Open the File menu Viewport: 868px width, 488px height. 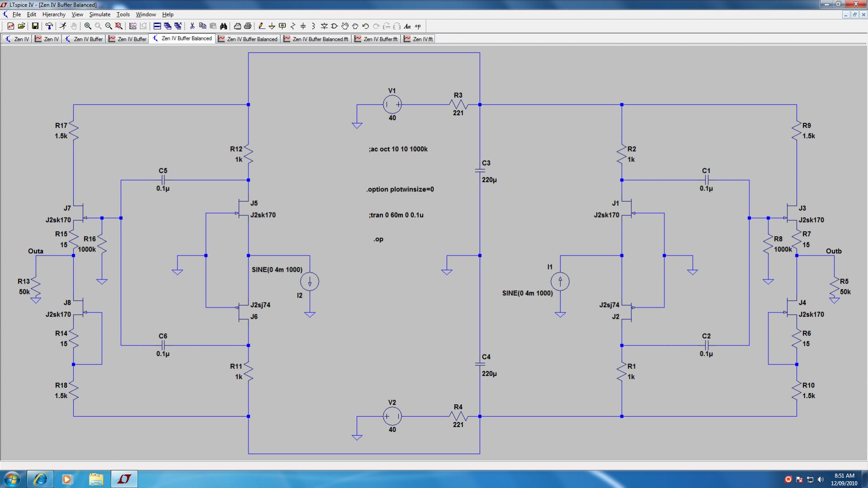tap(17, 14)
